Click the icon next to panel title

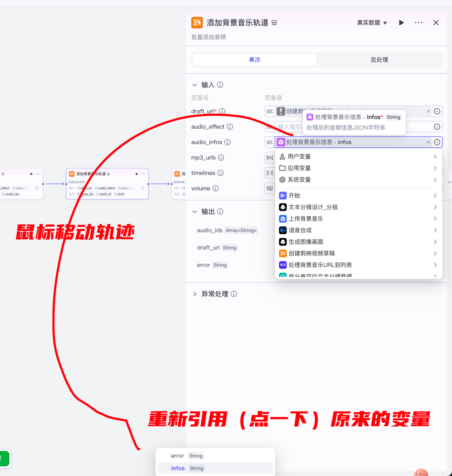pos(274,23)
